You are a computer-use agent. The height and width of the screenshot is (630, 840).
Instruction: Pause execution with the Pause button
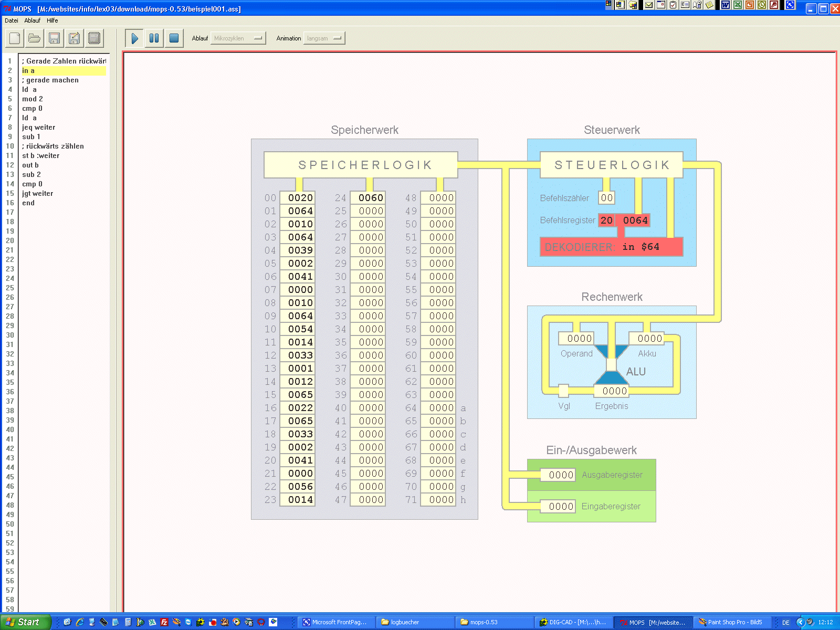(x=154, y=38)
